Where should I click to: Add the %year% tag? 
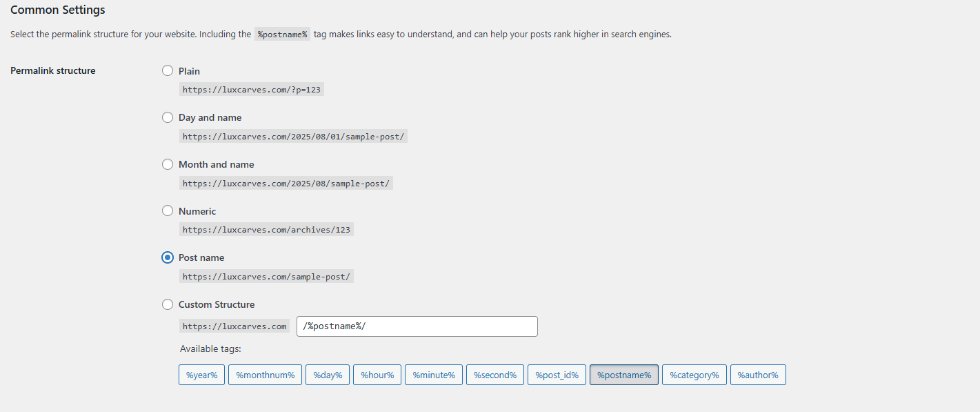pyautogui.click(x=201, y=375)
